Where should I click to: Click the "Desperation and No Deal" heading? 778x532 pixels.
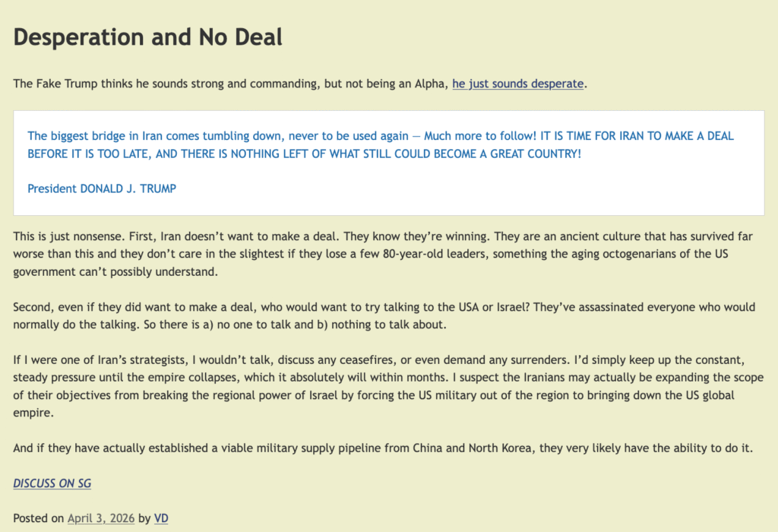point(148,37)
